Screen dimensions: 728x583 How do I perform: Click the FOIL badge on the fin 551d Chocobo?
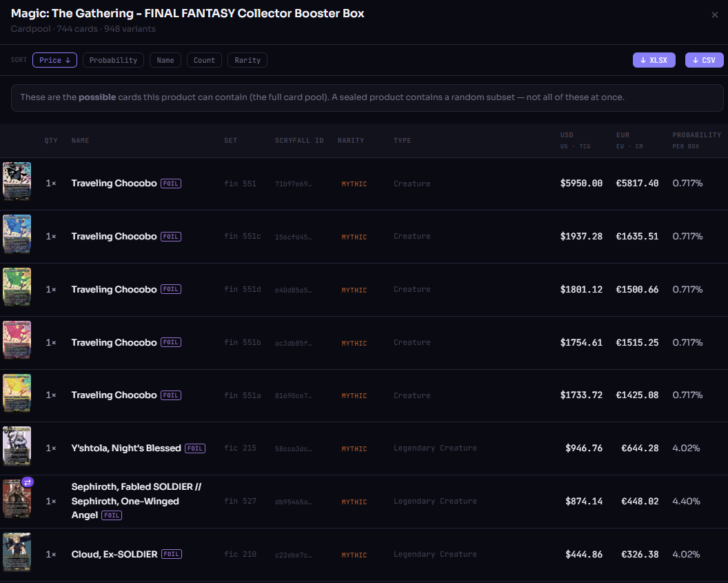(x=171, y=289)
